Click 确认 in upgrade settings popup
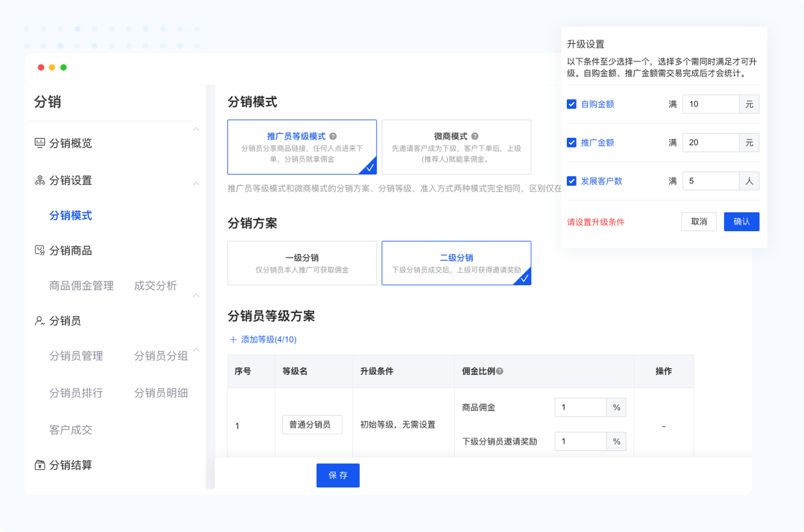 pyautogui.click(x=741, y=221)
